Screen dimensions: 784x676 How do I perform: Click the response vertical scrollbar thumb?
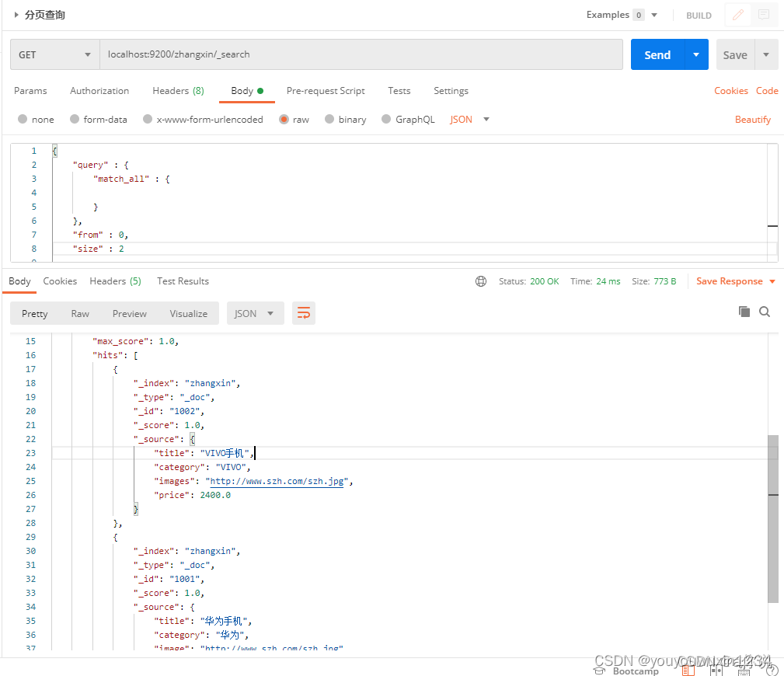pos(773,518)
